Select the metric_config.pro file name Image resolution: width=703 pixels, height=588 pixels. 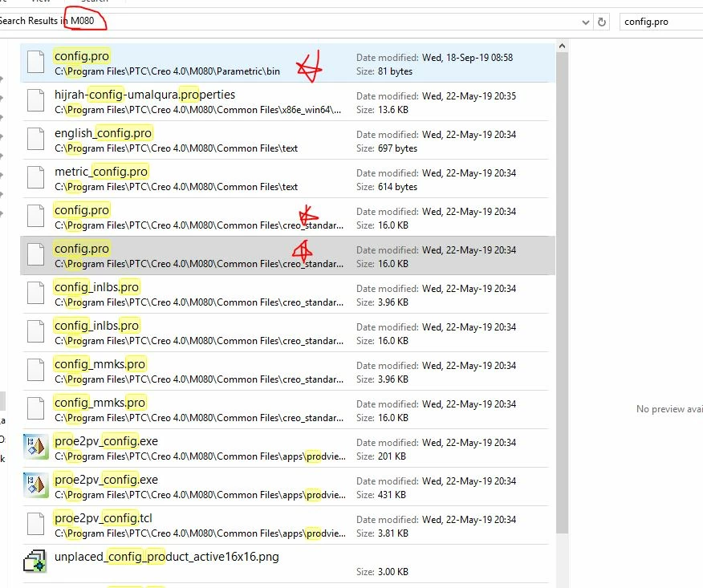(101, 172)
